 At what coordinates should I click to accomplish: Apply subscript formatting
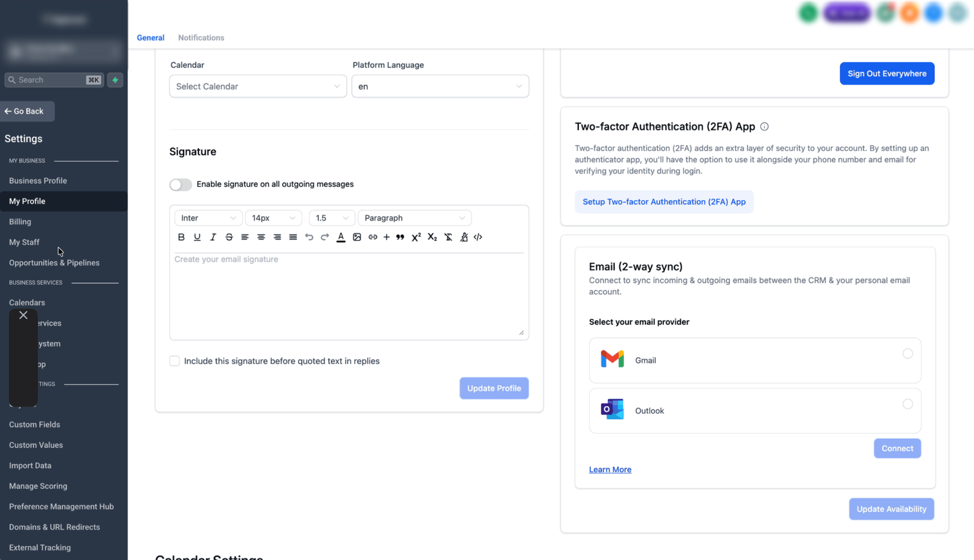coord(432,237)
